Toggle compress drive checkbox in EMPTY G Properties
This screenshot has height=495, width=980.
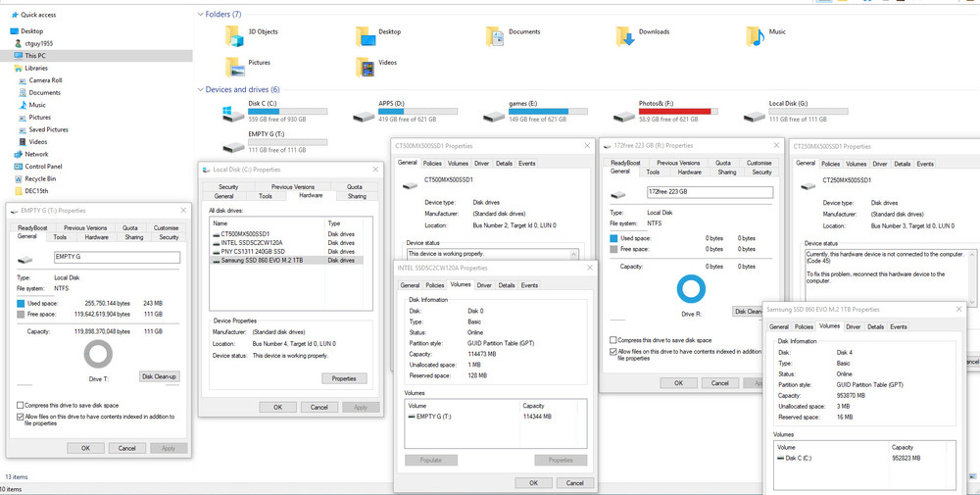(x=21, y=406)
